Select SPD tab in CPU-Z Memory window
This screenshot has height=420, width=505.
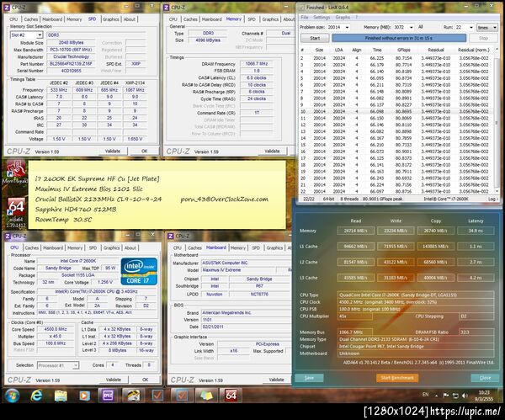tap(252, 19)
